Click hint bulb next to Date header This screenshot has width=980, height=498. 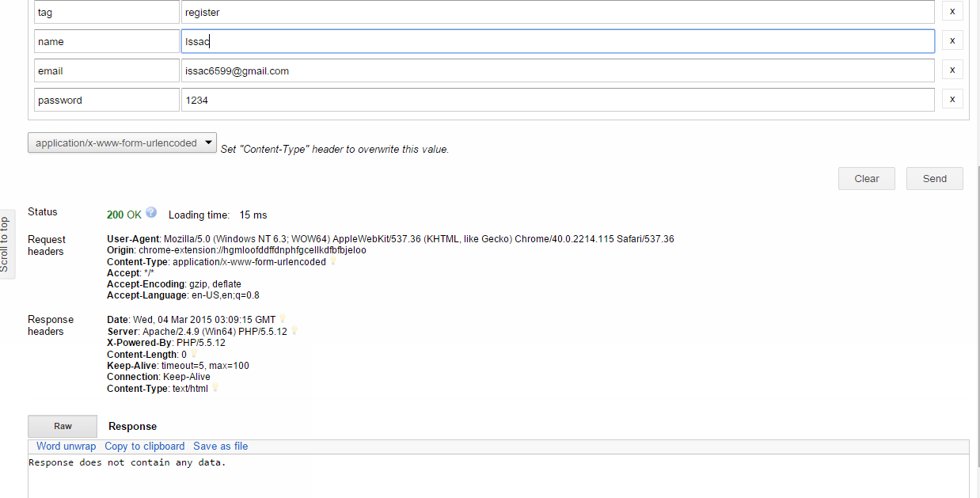pyautogui.click(x=282, y=319)
